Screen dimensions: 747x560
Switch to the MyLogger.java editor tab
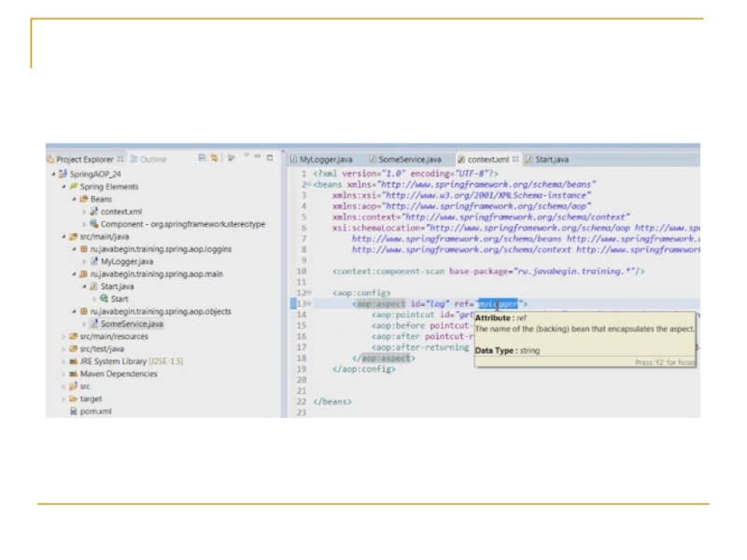(x=320, y=160)
